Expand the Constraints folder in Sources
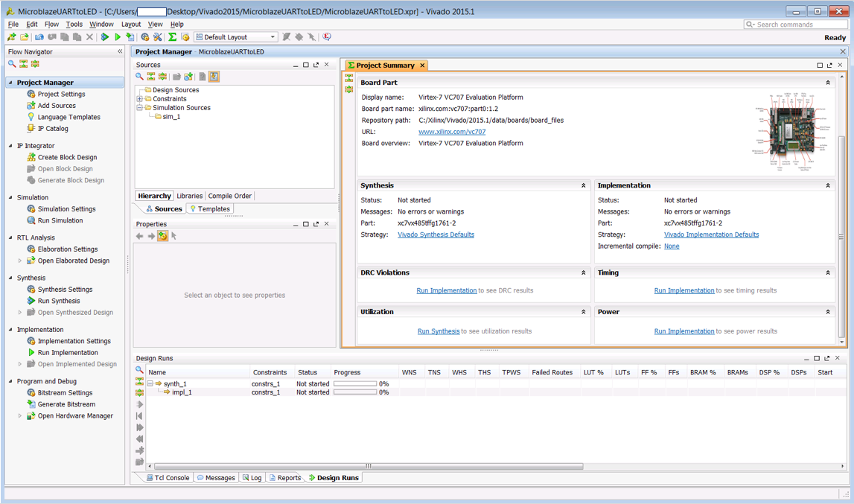Viewport: 854px width, 504px height. 139,98
